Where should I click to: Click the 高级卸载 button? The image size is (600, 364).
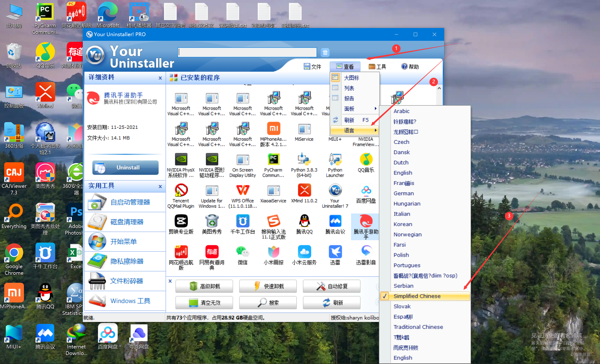click(x=204, y=286)
